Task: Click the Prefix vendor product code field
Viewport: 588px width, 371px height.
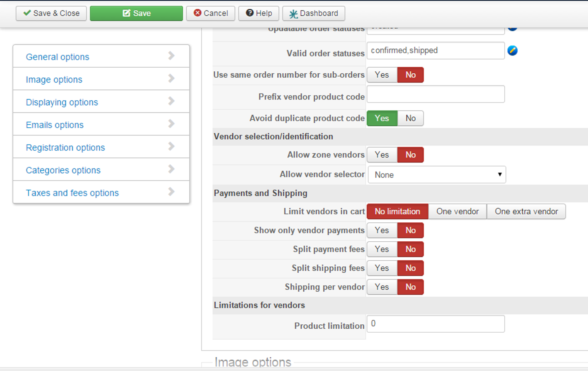Action: tap(435, 94)
